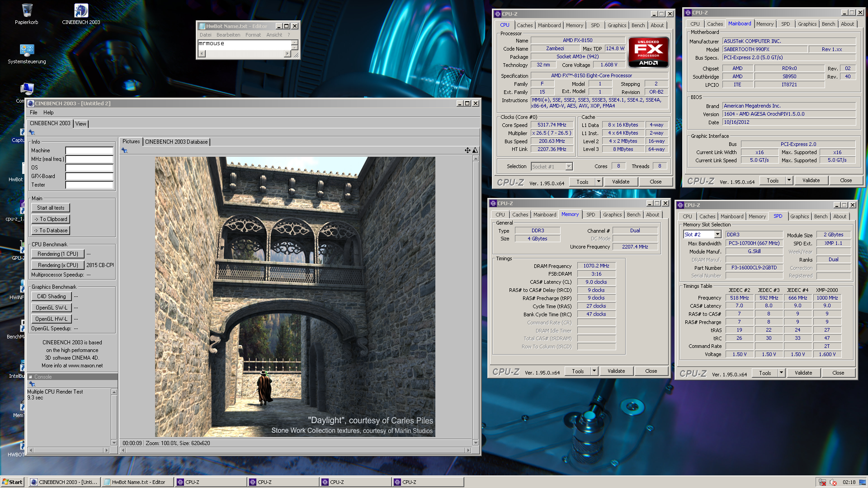
Task: Click the pin icon in Console panel
Action: (32, 384)
